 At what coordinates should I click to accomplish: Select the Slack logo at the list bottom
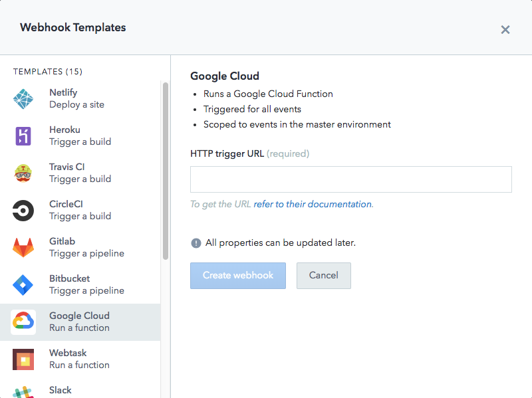pos(23,392)
